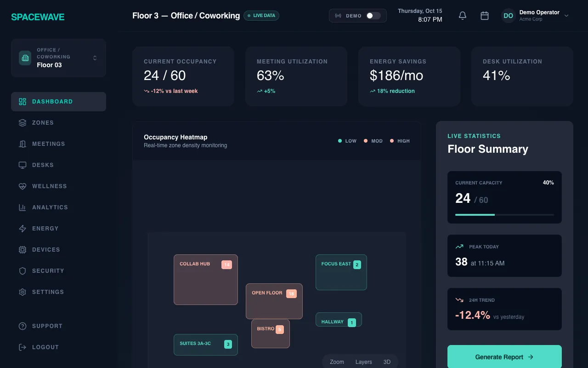This screenshot has width=588, height=368.
Task: Click the Low legend color dot
Action: (340, 141)
